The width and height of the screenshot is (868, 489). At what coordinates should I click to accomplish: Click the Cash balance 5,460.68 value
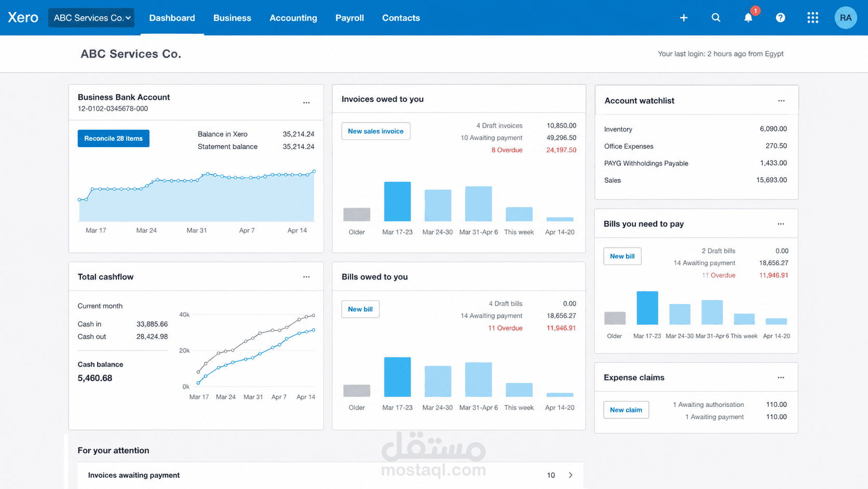click(x=95, y=378)
